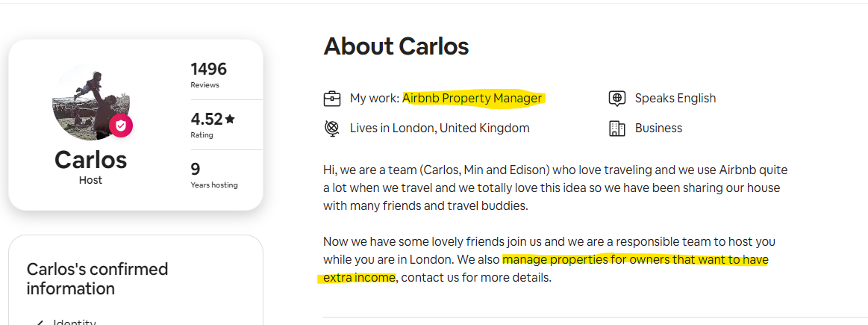This screenshot has width=868, height=325.
Task: Click the language icon beside Speaks English
Action: (617, 99)
